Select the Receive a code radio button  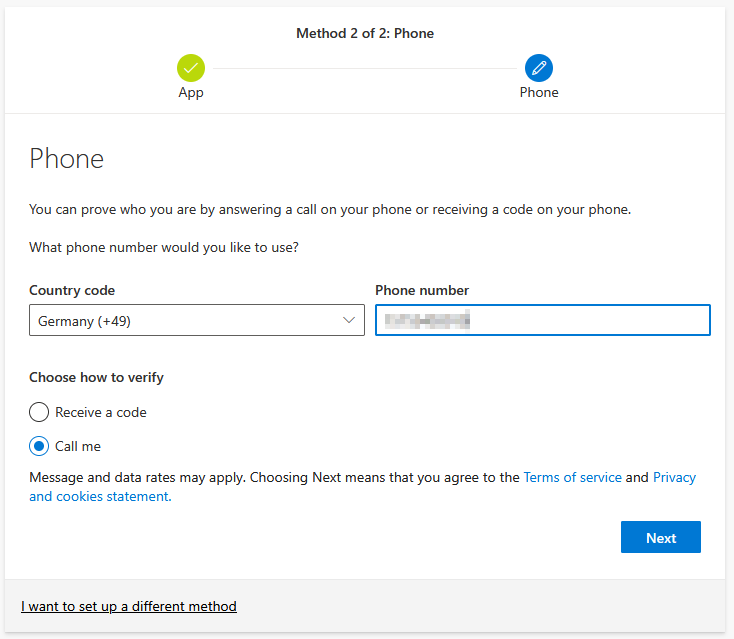pos(39,412)
